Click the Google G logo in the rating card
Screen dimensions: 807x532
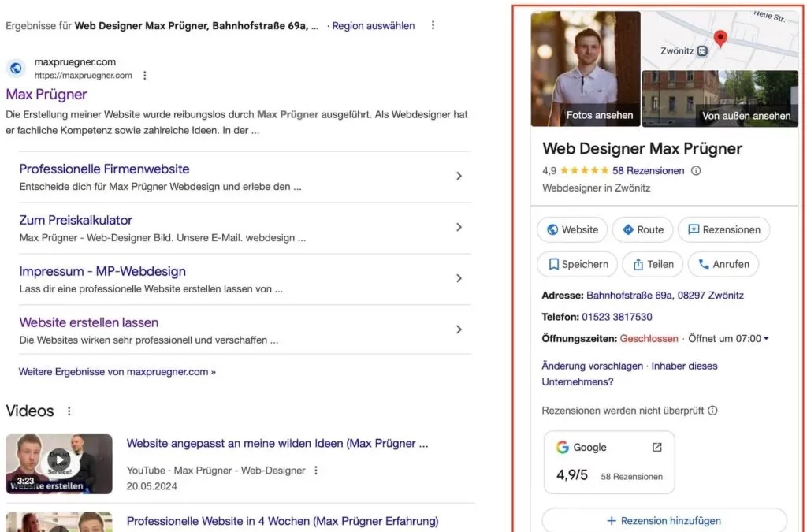click(563, 447)
